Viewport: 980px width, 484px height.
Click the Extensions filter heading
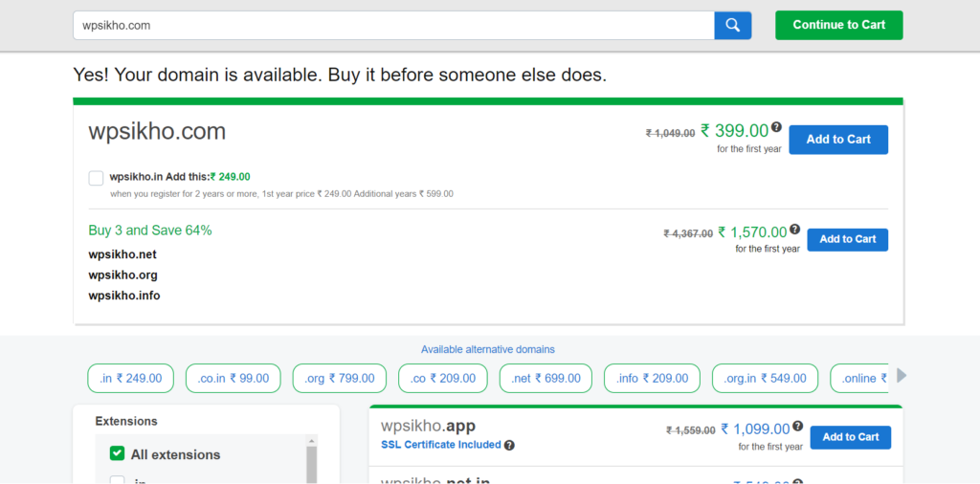[x=126, y=422]
